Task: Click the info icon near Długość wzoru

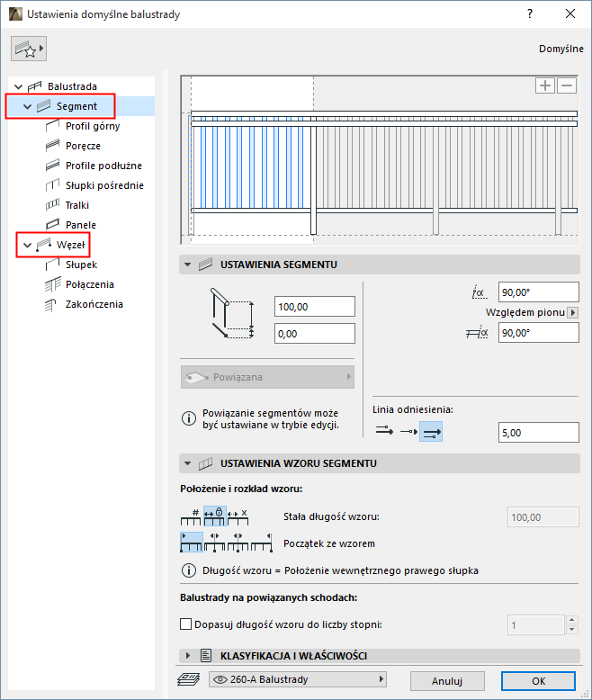Action: [188, 570]
